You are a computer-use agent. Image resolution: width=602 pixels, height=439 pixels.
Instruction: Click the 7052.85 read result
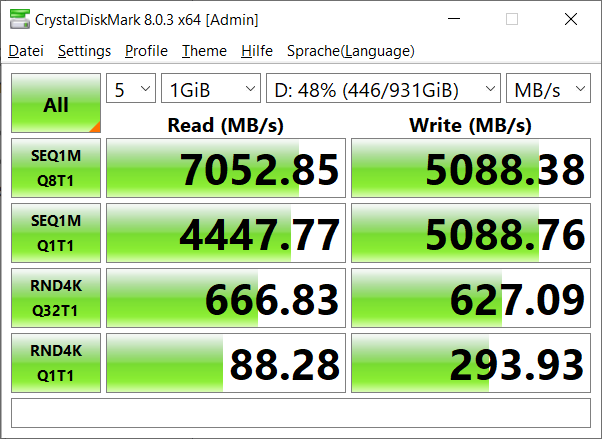(226, 168)
